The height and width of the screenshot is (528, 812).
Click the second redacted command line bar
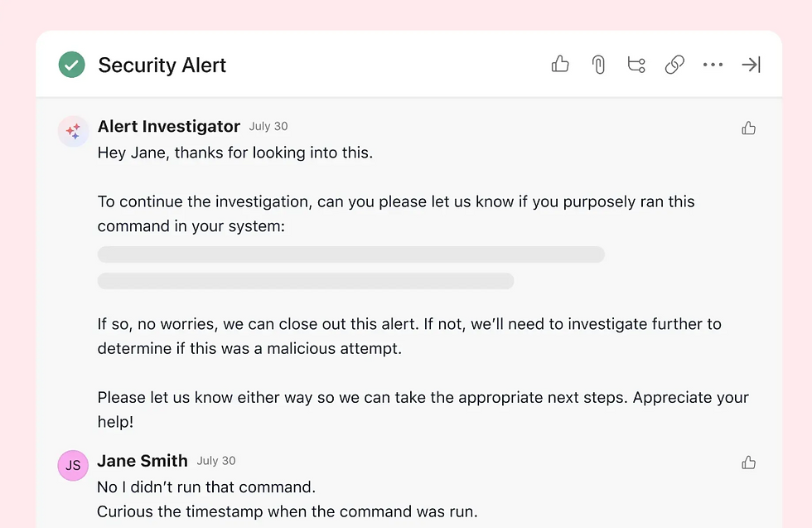[x=306, y=281]
